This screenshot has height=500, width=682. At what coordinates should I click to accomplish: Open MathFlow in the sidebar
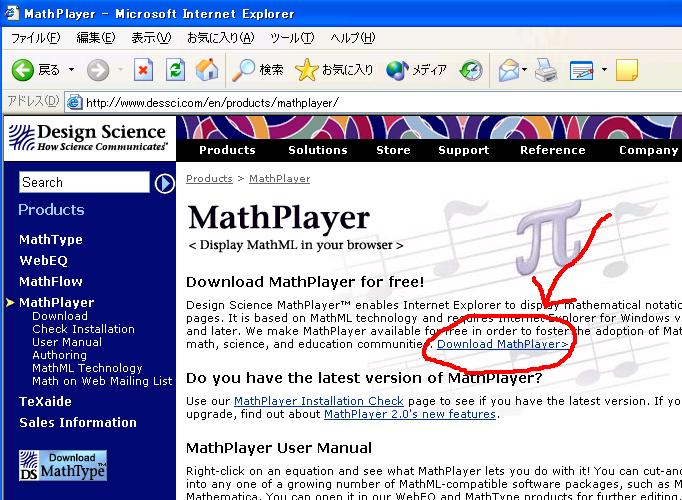pyautogui.click(x=51, y=281)
